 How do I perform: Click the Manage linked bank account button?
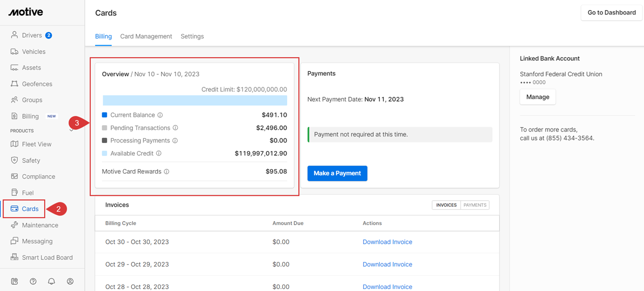(537, 97)
